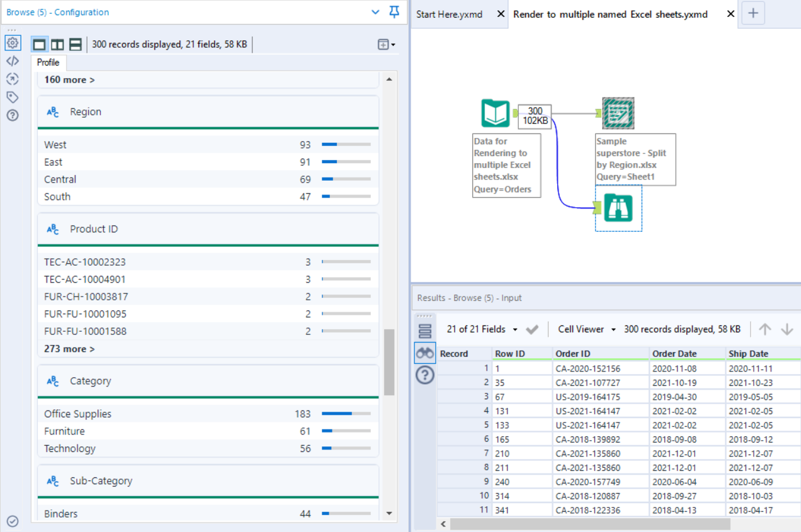
Task: Click the Input Data book tool on canvas
Action: click(495, 113)
